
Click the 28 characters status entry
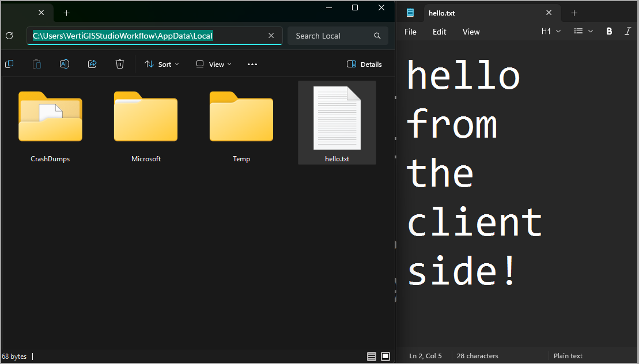[x=478, y=356]
